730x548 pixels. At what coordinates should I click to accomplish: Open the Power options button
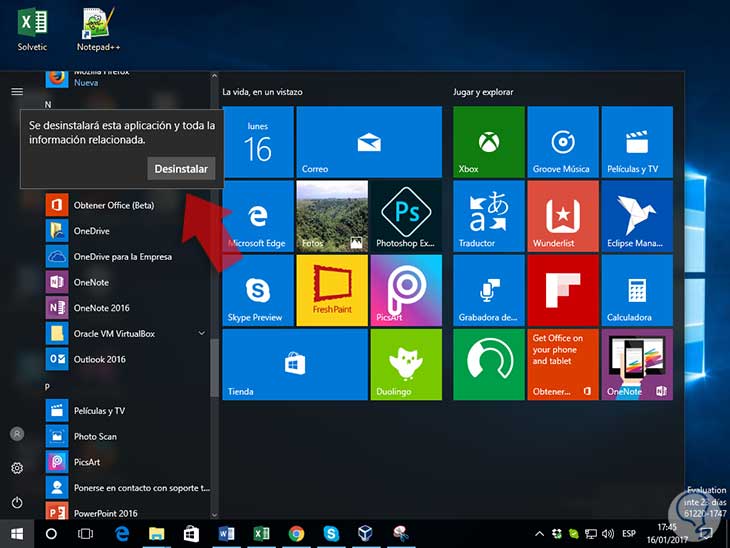click(x=17, y=502)
